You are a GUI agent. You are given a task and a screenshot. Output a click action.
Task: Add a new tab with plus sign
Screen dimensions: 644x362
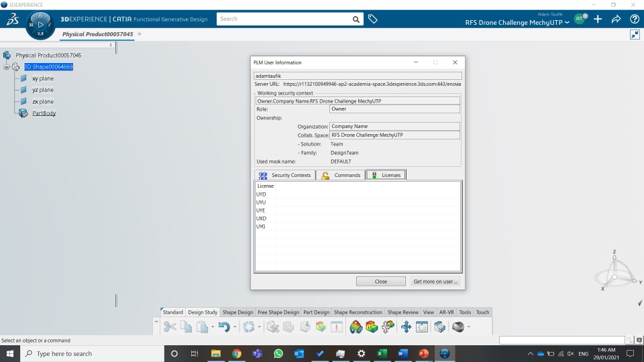pyautogui.click(x=140, y=34)
